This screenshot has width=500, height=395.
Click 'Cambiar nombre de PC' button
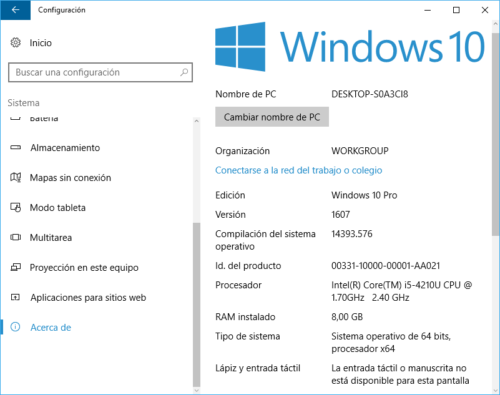tap(272, 117)
